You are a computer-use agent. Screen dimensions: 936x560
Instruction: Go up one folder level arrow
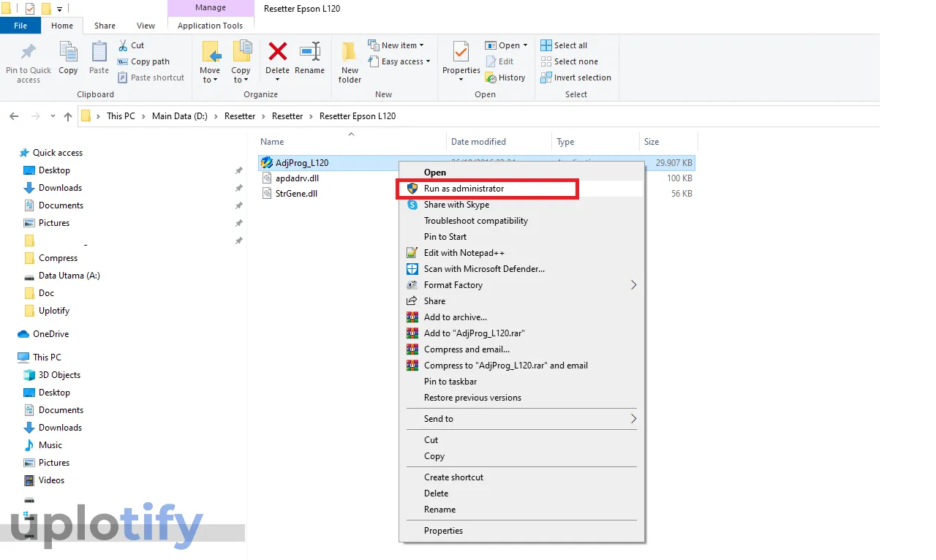point(68,116)
